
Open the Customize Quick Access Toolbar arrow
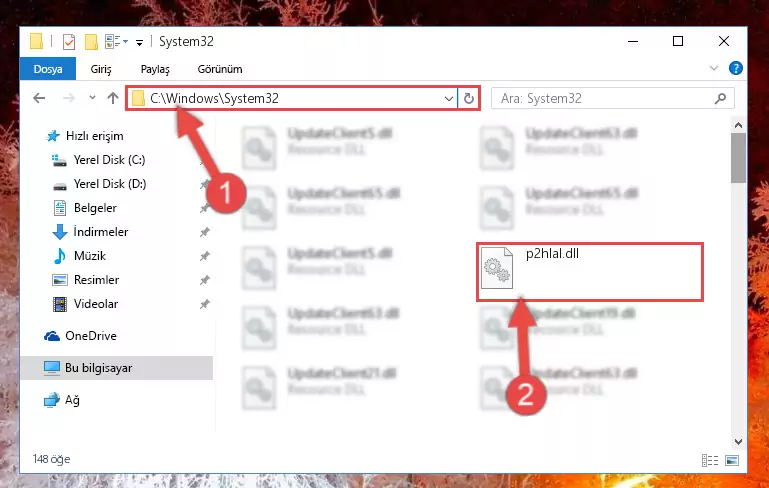point(139,43)
